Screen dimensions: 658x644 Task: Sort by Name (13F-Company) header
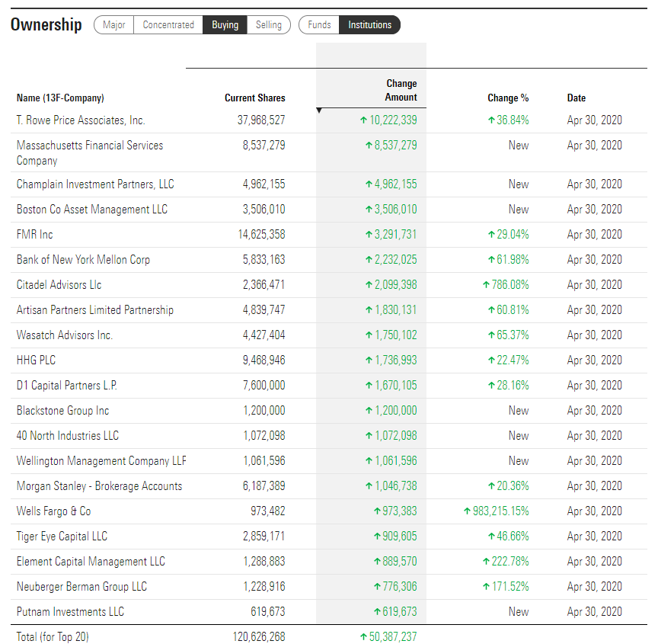(x=60, y=98)
